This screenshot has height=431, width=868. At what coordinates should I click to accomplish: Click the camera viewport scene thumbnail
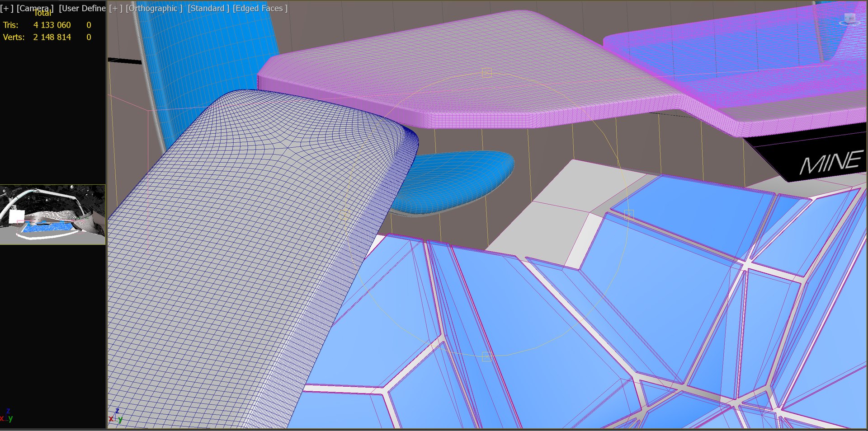[52, 215]
